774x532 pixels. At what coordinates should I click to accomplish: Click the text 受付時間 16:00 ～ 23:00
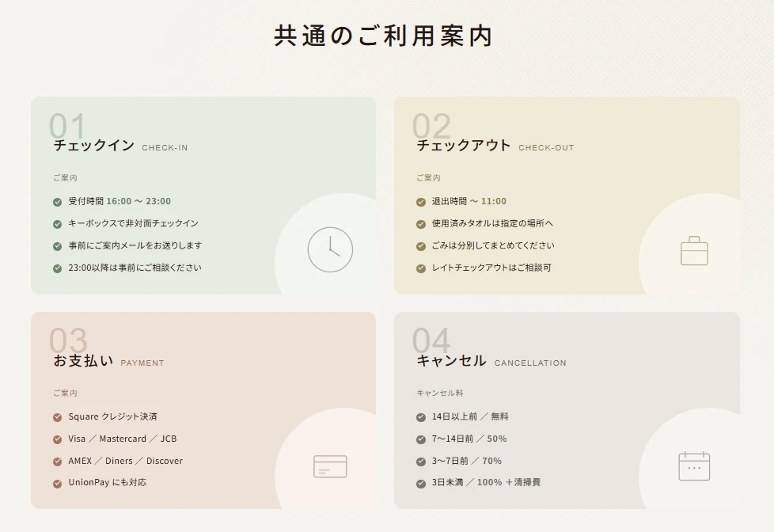click(120, 201)
